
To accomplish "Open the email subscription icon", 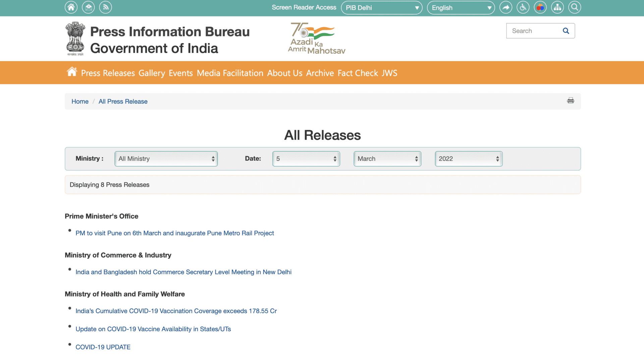I will pyautogui.click(x=88, y=7).
